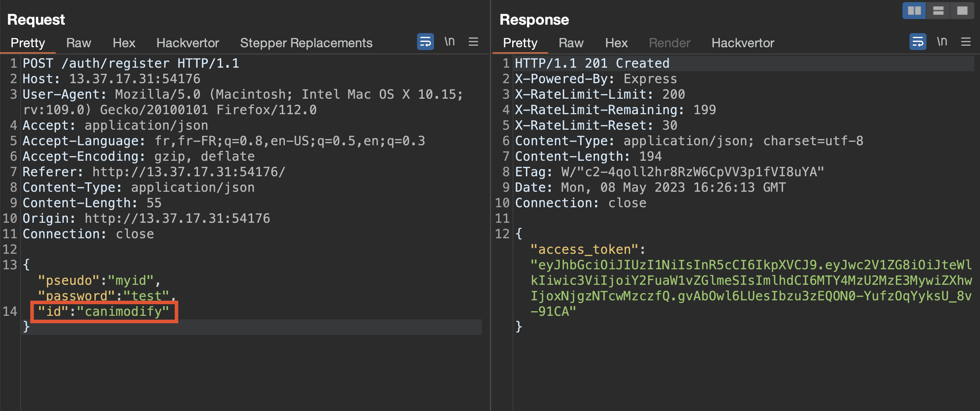The height and width of the screenshot is (411, 980).
Task: Click request Connection: close header
Action: point(88,234)
